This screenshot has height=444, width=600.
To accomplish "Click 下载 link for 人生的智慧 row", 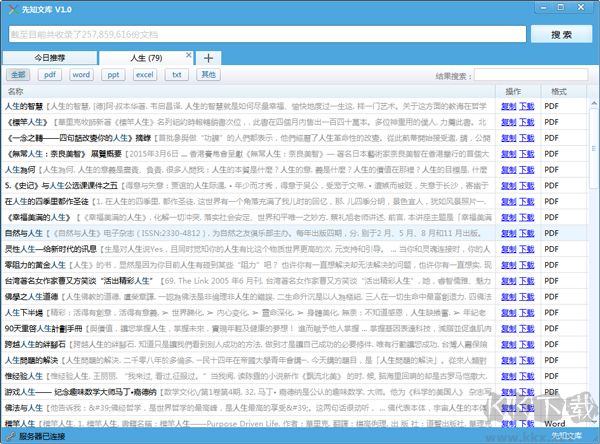I will point(526,105).
